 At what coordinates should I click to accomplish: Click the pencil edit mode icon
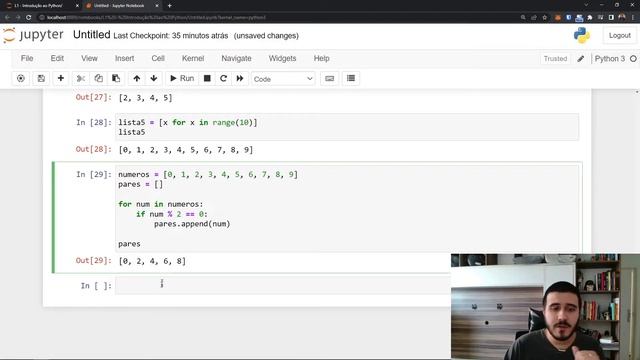coord(581,59)
